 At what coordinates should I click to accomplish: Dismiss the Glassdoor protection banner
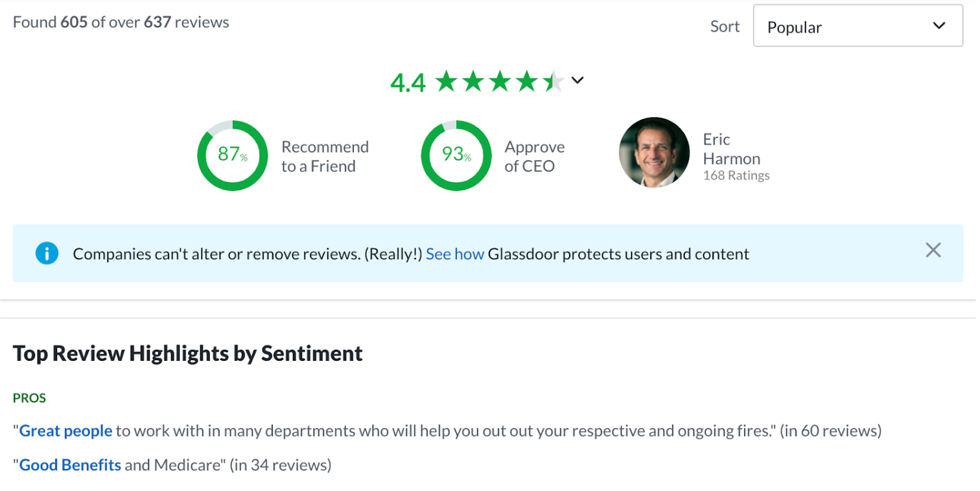[x=933, y=249]
